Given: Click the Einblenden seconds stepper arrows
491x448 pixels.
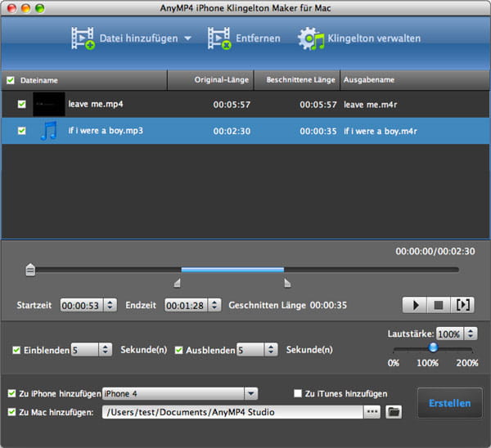Looking at the screenshot, I should [106, 350].
